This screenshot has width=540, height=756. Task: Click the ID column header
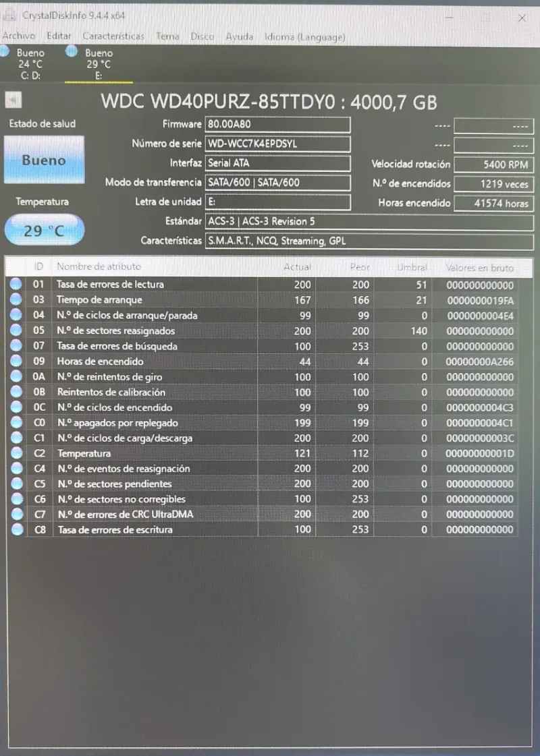[x=38, y=266]
